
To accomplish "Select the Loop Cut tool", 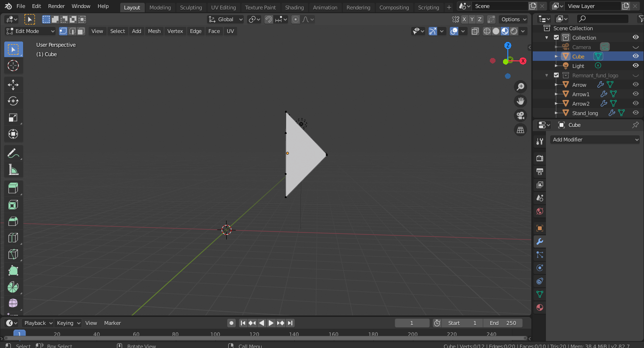I will (13, 238).
